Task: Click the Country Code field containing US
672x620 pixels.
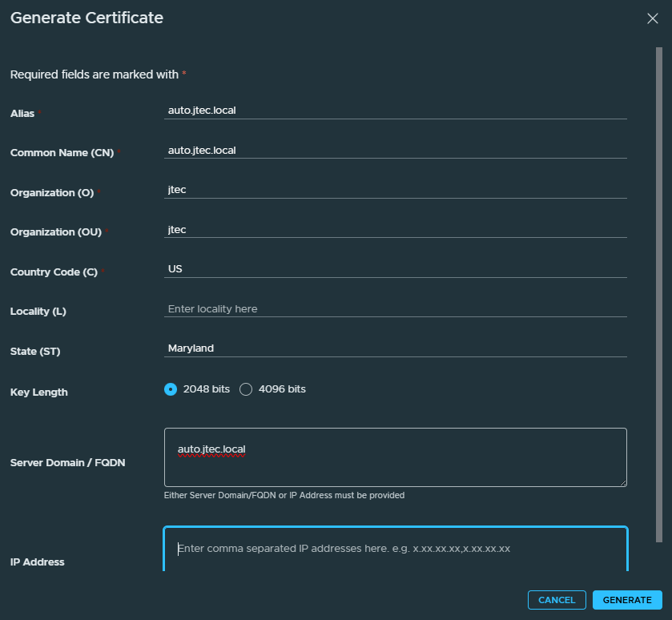Action: coord(395,269)
